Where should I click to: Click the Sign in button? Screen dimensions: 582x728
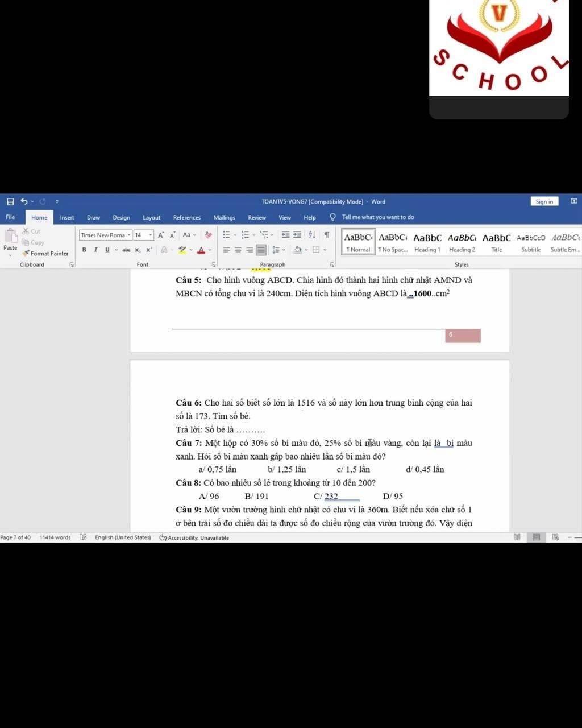click(544, 201)
